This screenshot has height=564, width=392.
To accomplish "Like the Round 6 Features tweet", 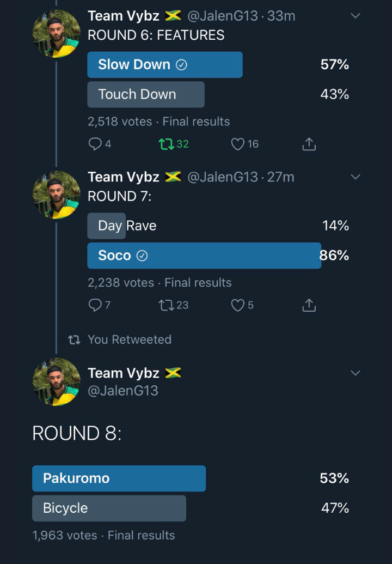I will [237, 144].
